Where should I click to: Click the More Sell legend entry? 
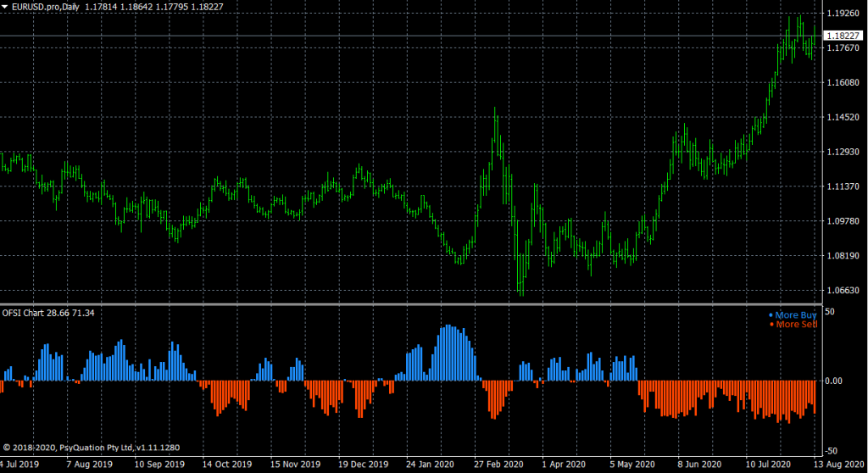(x=793, y=324)
